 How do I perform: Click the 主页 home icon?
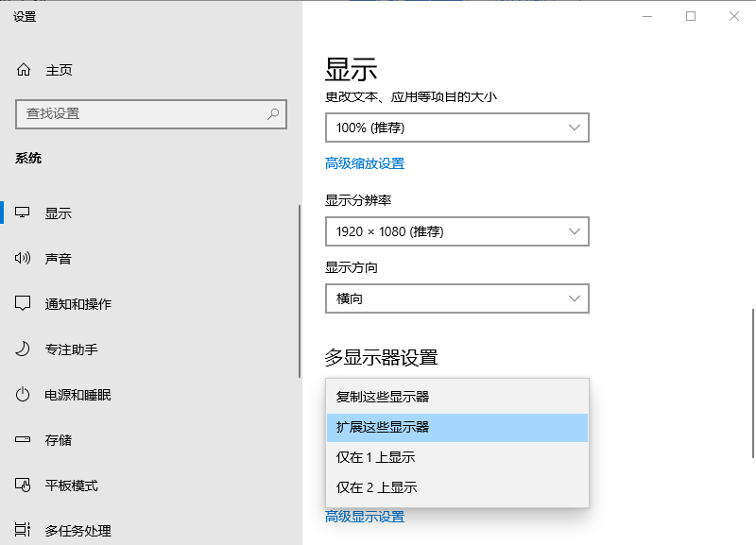(24, 69)
